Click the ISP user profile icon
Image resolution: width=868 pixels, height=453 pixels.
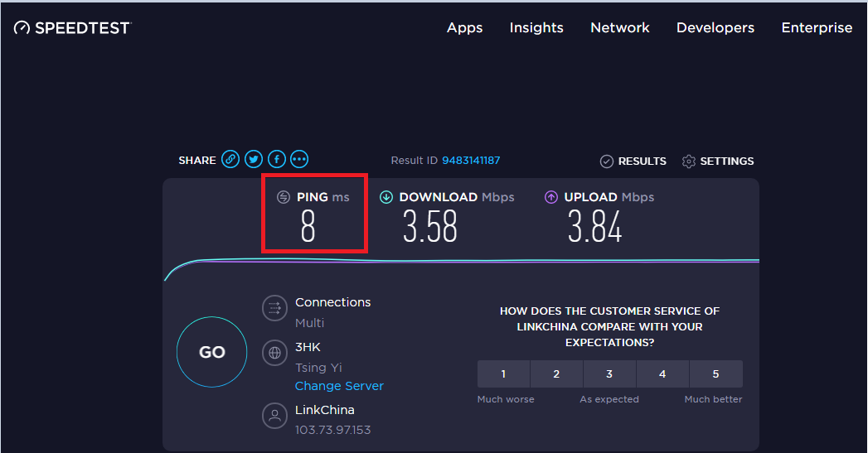coord(274,416)
